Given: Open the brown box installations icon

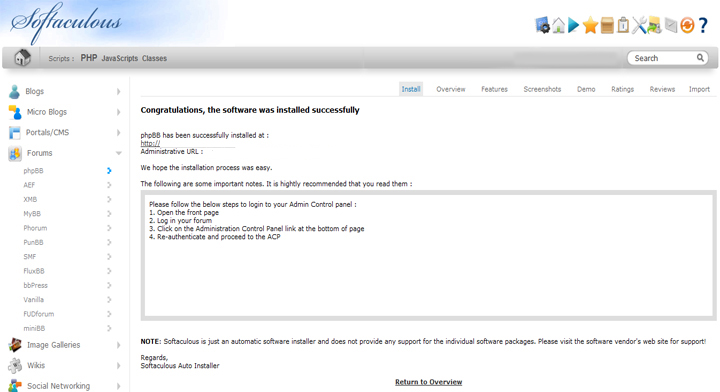Looking at the screenshot, I should [x=607, y=25].
